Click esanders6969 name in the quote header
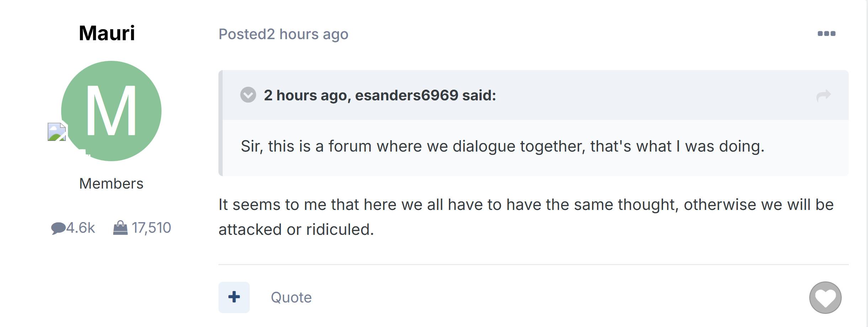 pos(406,95)
